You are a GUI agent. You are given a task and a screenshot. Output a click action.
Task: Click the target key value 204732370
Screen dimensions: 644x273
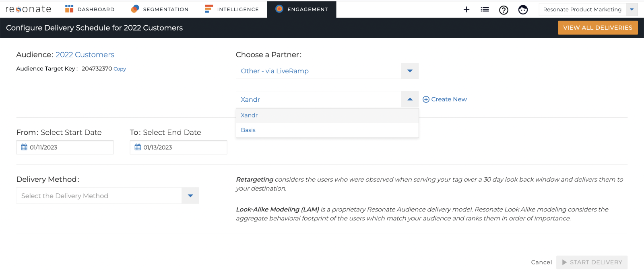click(x=97, y=69)
